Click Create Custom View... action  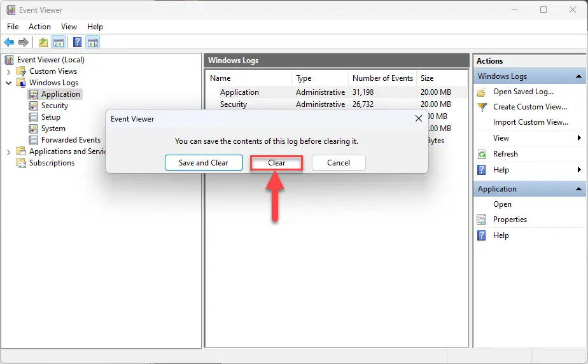click(x=530, y=107)
